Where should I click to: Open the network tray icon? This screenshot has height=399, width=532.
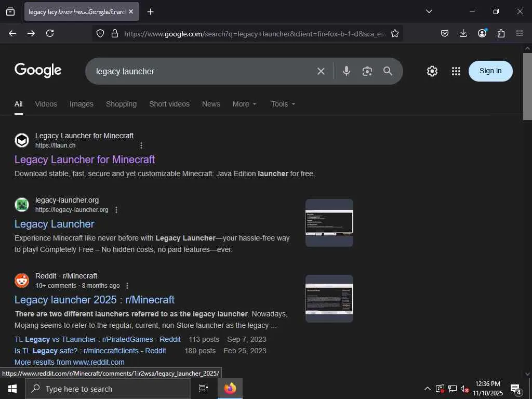click(x=453, y=389)
